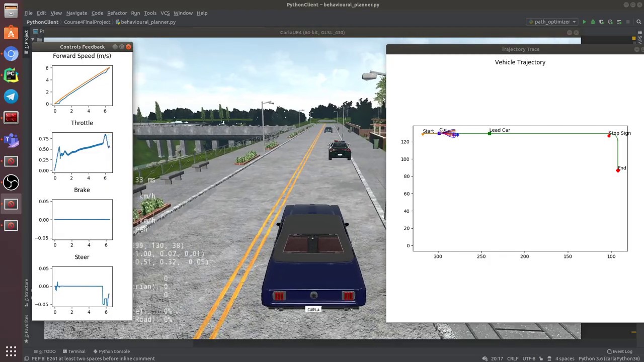Open the Code menu
This screenshot has height=362, width=644.
click(x=97, y=13)
